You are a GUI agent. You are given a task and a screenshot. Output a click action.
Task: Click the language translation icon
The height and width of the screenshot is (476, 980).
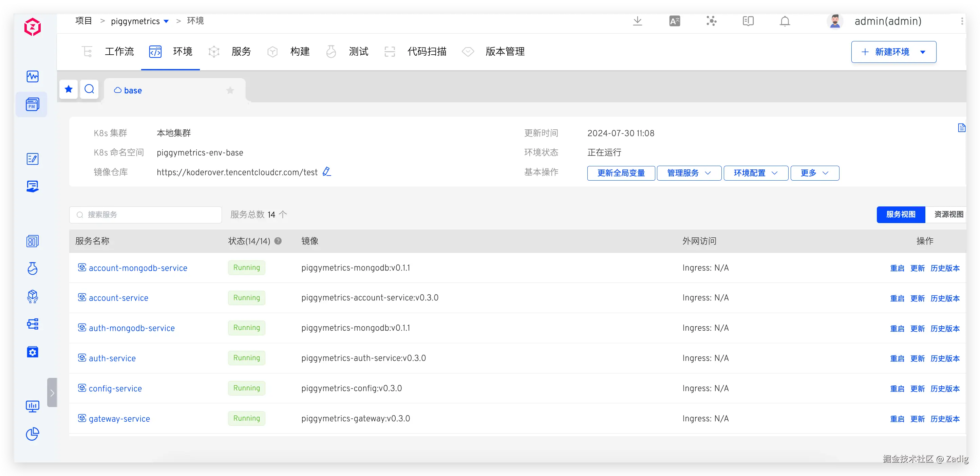674,21
